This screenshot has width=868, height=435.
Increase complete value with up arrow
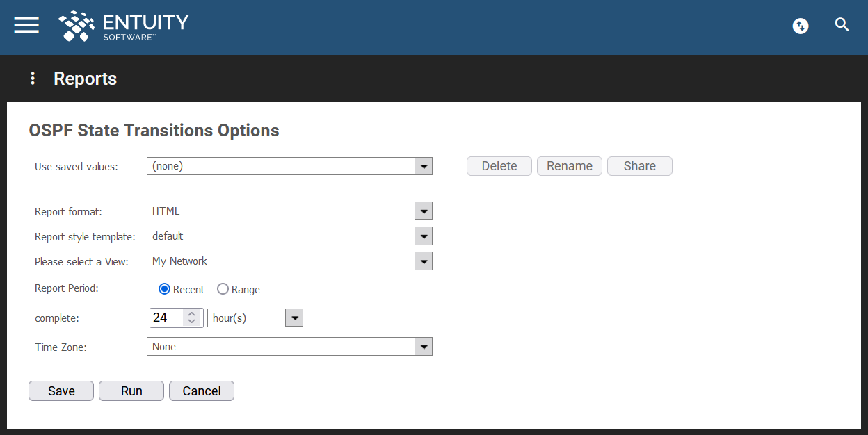[x=192, y=313]
